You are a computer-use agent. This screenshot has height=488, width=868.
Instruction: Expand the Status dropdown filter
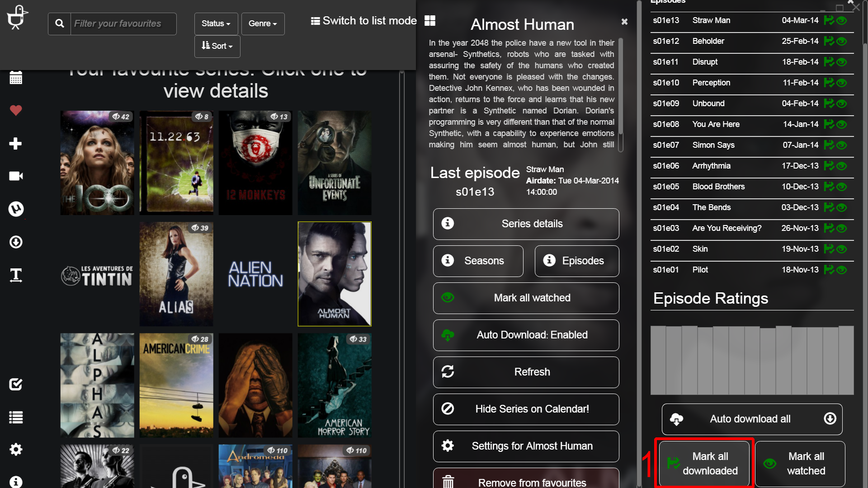point(216,23)
